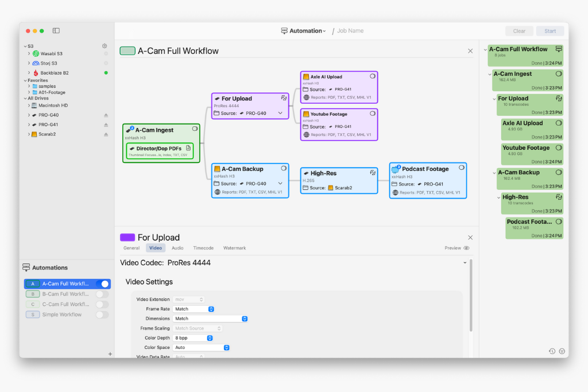The height and width of the screenshot is (392, 588).
Task: Click the transcode icon on High-Res node
Action: [x=373, y=173]
